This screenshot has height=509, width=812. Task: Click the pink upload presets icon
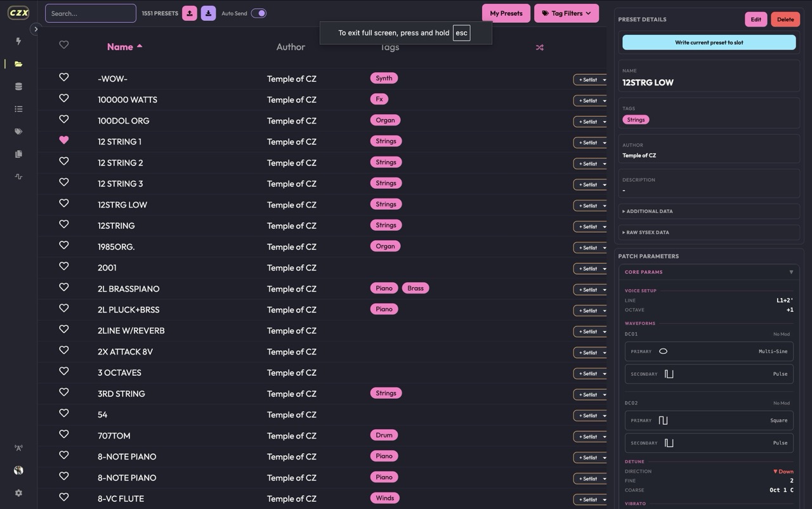click(x=190, y=13)
